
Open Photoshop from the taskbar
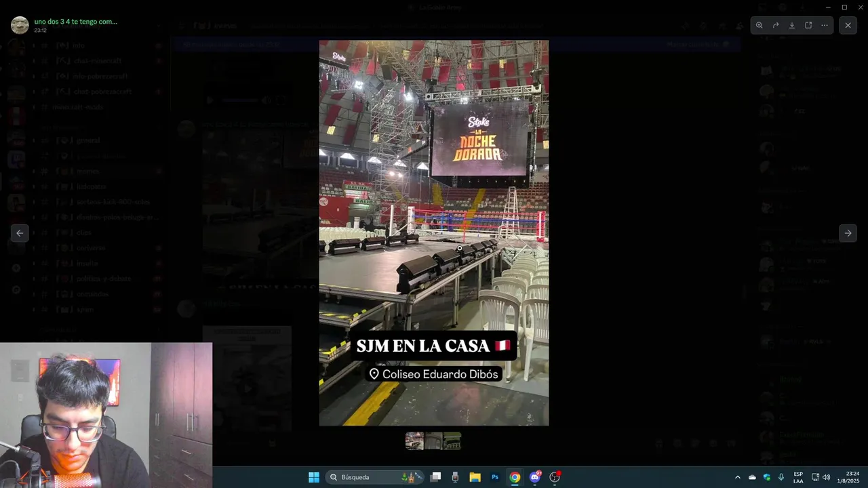[x=495, y=477]
